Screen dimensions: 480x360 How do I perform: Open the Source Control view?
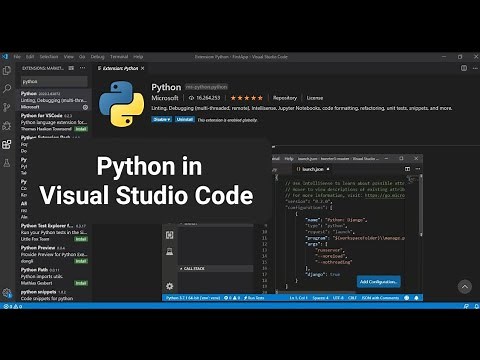point(7,107)
